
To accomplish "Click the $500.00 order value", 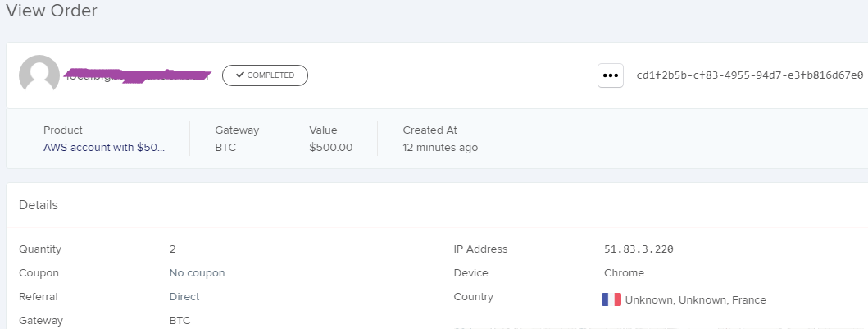I will [x=330, y=148].
